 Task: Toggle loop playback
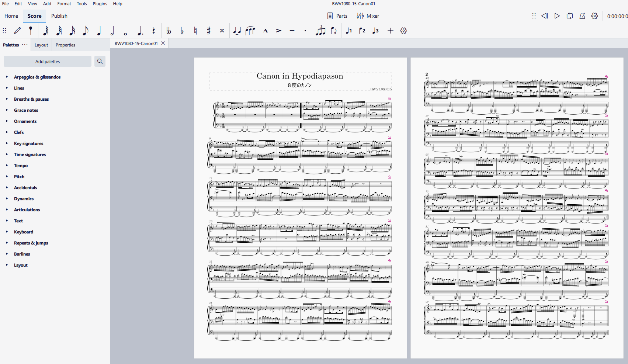click(570, 16)
